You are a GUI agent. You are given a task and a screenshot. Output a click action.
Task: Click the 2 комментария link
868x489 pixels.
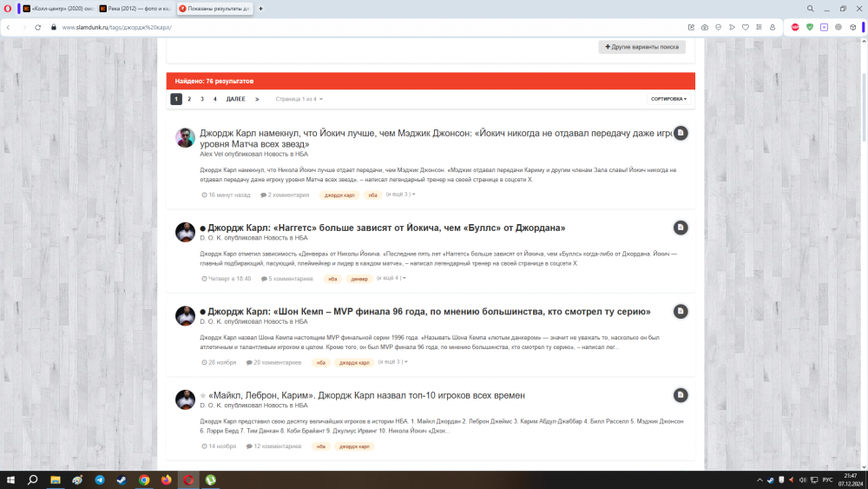pyautogui.click(x=285, y=195)
